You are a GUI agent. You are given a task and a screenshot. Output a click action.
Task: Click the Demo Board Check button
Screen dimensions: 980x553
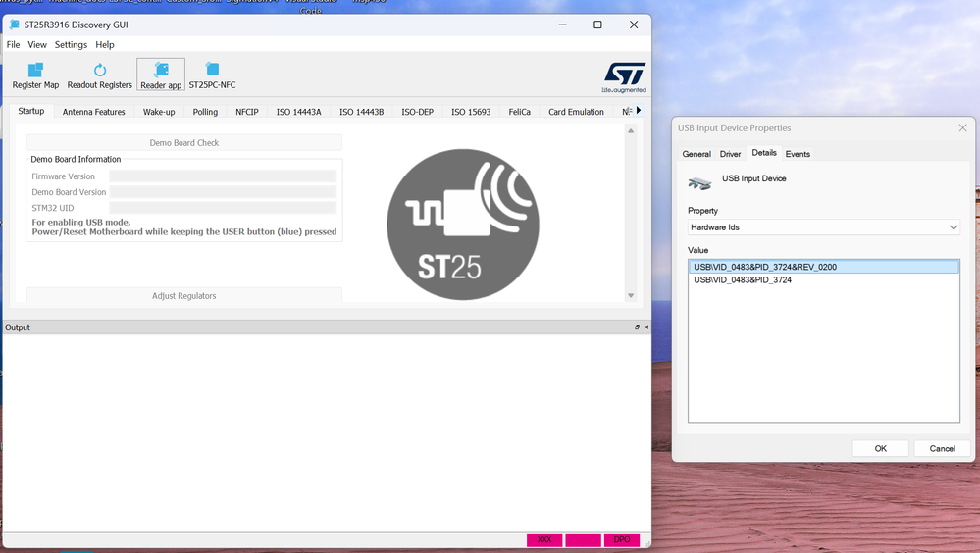[x=184, y=142]
